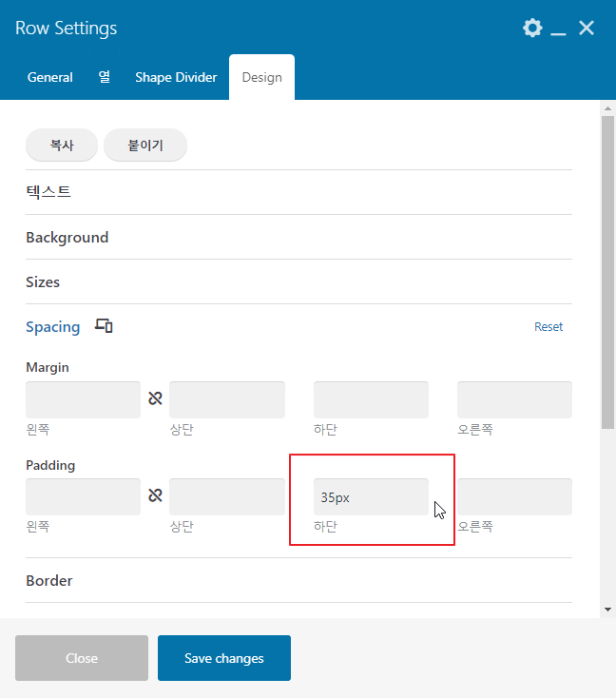616x698 pixels.
Task: Collapse the Spacing section header
Action: (x=53, y=327)
